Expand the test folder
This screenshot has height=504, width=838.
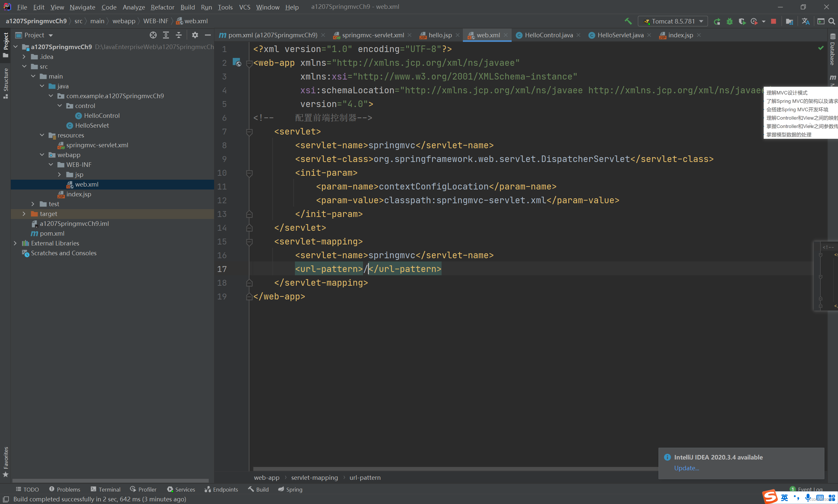coord(33,204)
